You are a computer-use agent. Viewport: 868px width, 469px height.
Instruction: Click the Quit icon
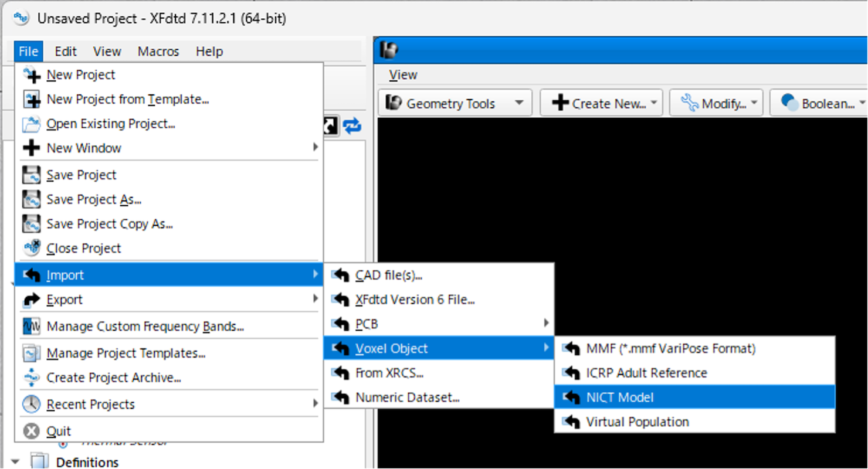point(31,431)
